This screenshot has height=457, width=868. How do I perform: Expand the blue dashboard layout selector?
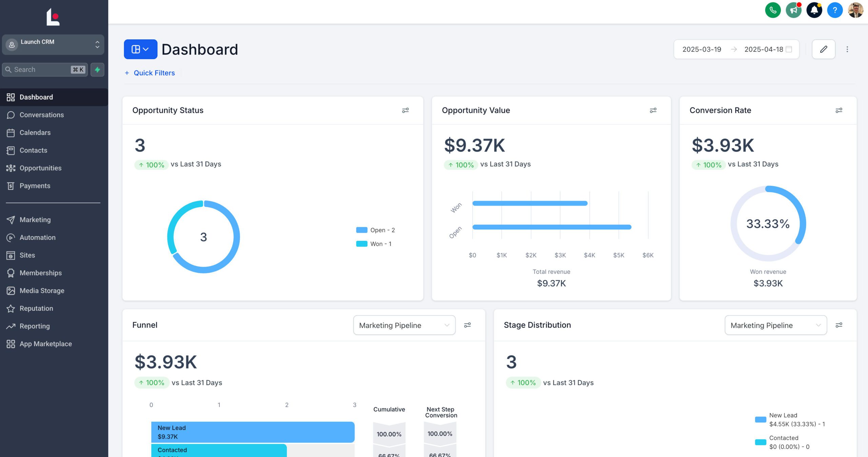click(140, 49)
